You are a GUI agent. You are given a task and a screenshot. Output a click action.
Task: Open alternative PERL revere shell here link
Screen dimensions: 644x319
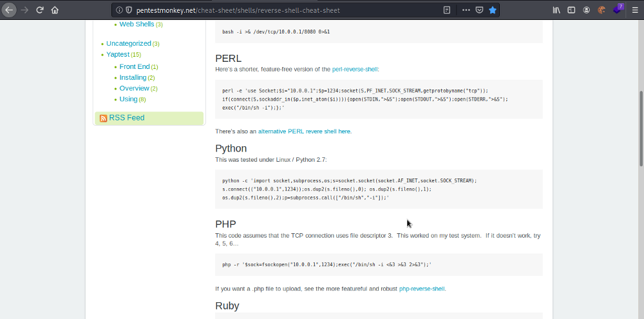point(304,131)
